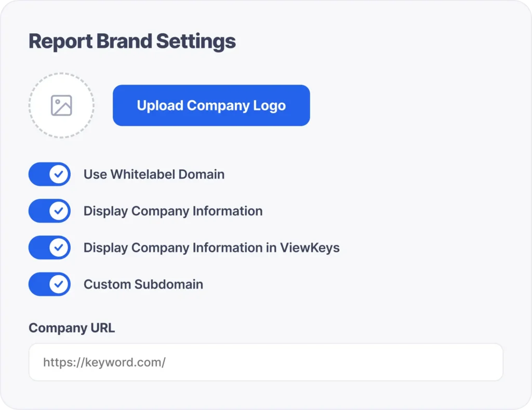Select the https://keyword.com/ placeholder text box

pos(266,362)
